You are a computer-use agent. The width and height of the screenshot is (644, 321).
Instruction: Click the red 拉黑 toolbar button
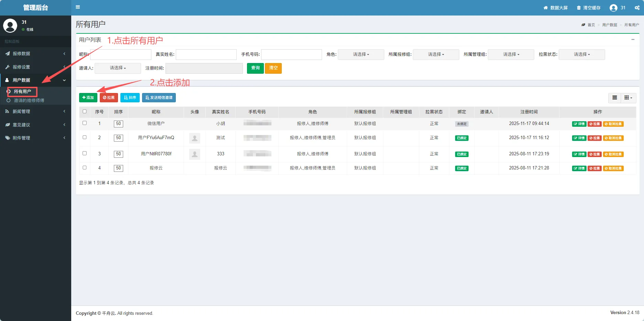pos(109,98)
